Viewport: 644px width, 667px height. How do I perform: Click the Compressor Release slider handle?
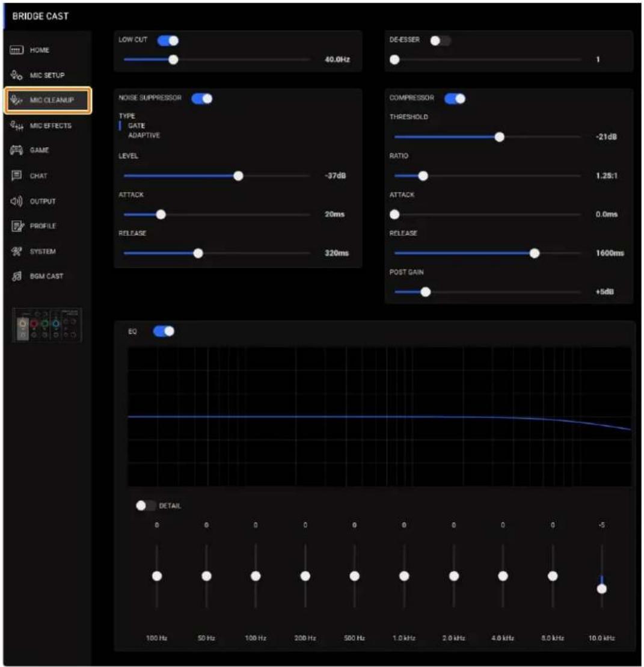tap(535, 253)
